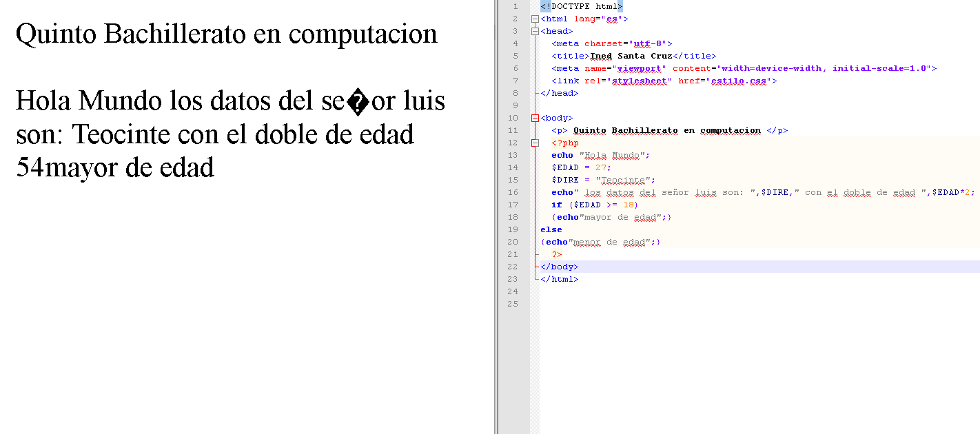980x434 pixels.
Task: Click the rendered heading Quinto Bachillerato en computacion
Action: pyautogui.click(x=227, y=34)
